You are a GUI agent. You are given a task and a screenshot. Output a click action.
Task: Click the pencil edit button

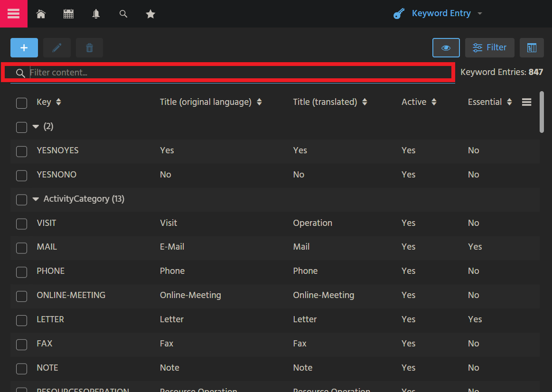(x=57, y=48)
